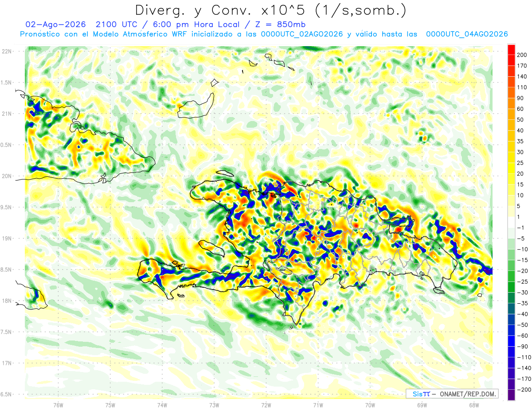
Task: Click the '-10' color scale value
Action: (x=523, y=249)
